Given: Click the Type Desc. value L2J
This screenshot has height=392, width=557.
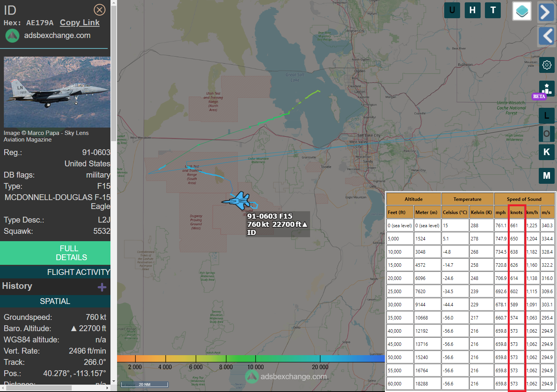Looking at the screenshot, I should 104,220.
